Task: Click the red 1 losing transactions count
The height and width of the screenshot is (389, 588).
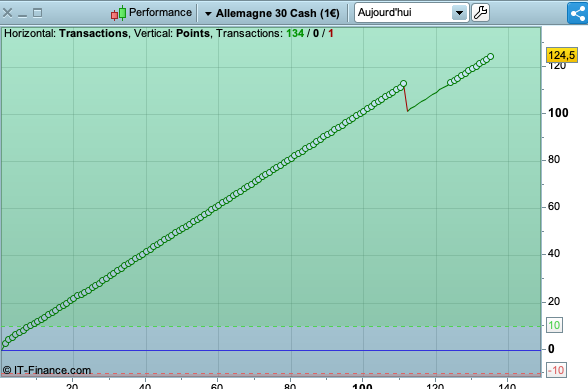Action: (x=331, y=33)
